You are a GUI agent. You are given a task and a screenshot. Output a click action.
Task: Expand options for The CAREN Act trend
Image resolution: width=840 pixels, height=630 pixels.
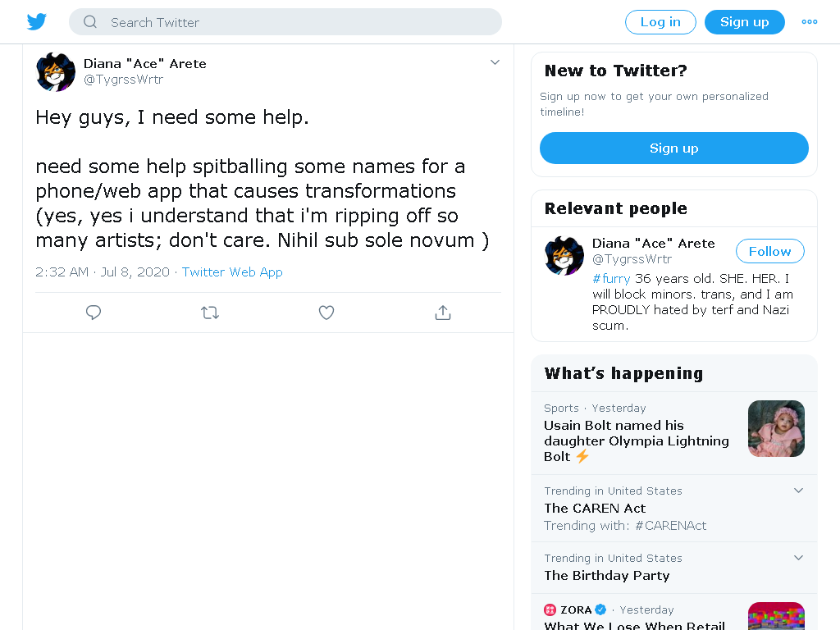point(798,491)
